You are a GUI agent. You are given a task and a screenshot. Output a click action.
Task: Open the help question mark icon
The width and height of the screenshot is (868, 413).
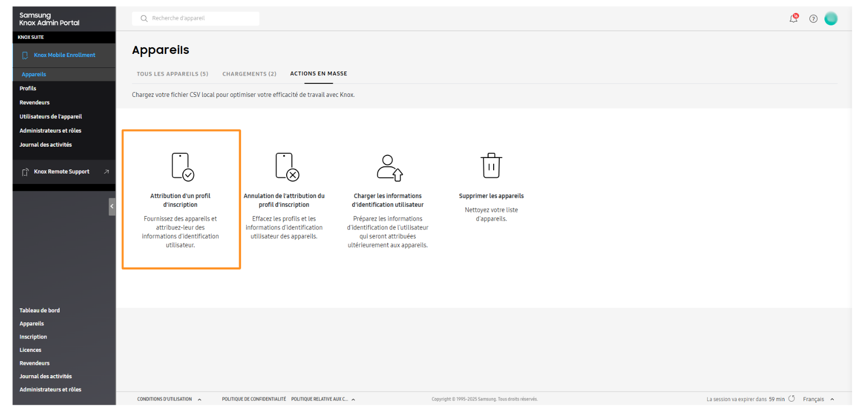coord(814,19)
